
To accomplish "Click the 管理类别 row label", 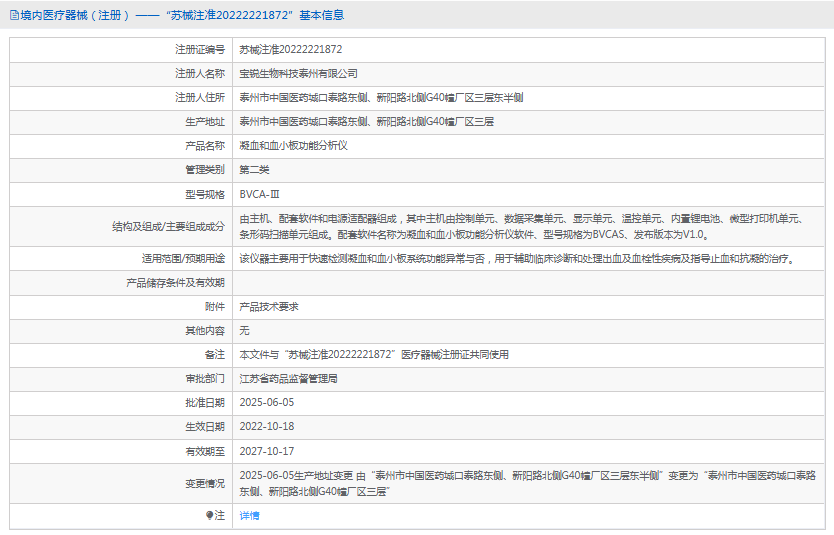I will [x=205, y=170].
